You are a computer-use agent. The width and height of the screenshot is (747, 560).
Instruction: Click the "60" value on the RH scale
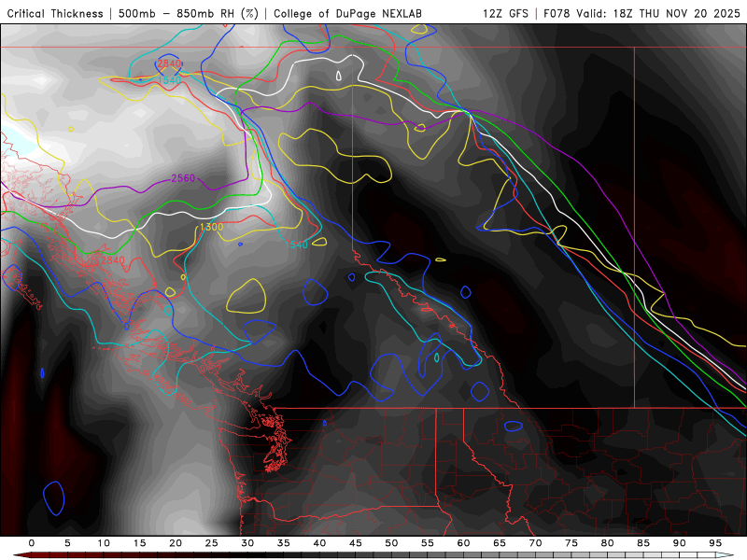[x=463, y=543]
